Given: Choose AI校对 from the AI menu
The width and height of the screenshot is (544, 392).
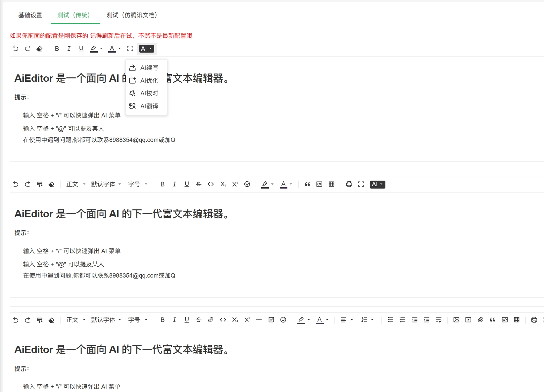Looking at the screenshot, I should 147,93.
